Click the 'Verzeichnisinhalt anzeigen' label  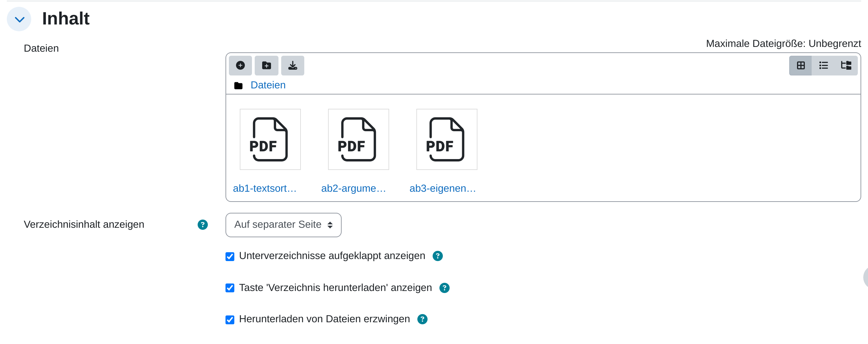(x=84, y=224)
